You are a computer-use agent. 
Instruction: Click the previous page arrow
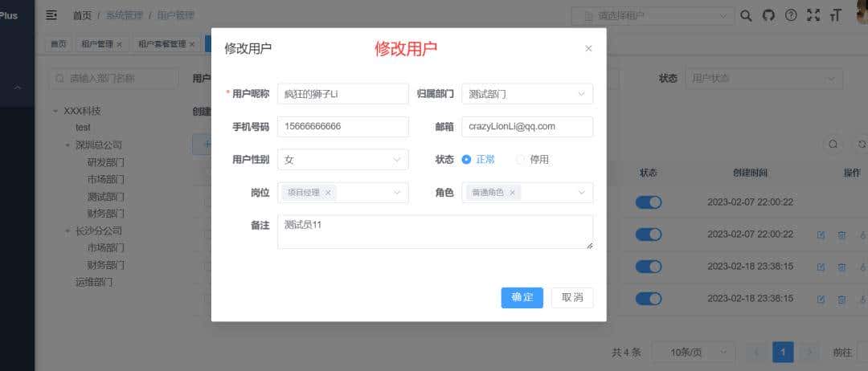pyautogui.click(x=757, y=353)
